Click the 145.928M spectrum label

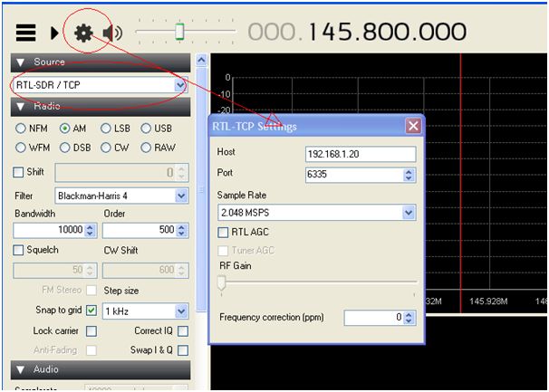click(x=488, y=301)
